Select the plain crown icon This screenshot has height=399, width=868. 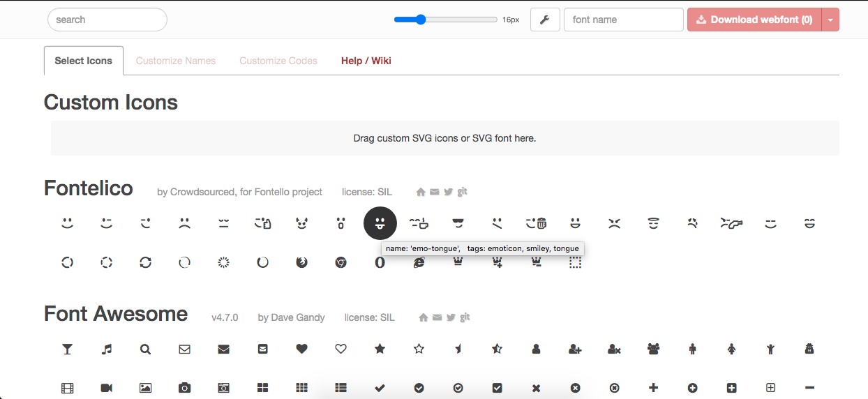(458, 262)
